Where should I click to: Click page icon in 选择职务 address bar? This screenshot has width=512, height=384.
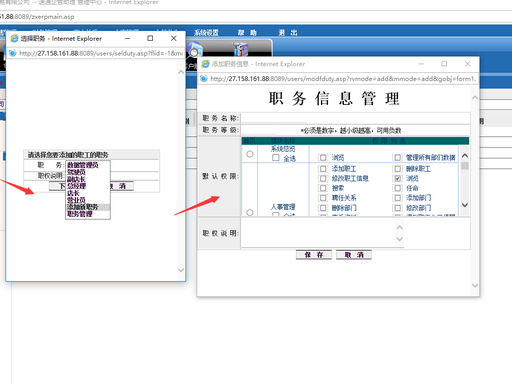(x=13, y=53)
